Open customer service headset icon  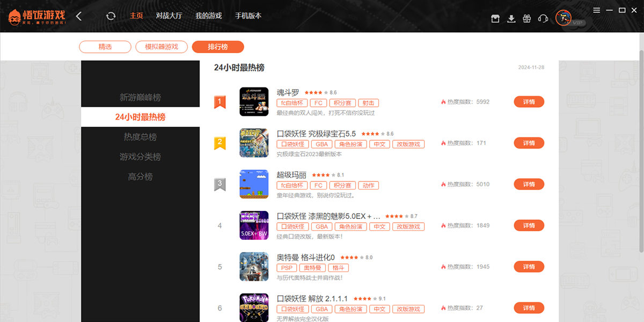click(x=543, y=19)
